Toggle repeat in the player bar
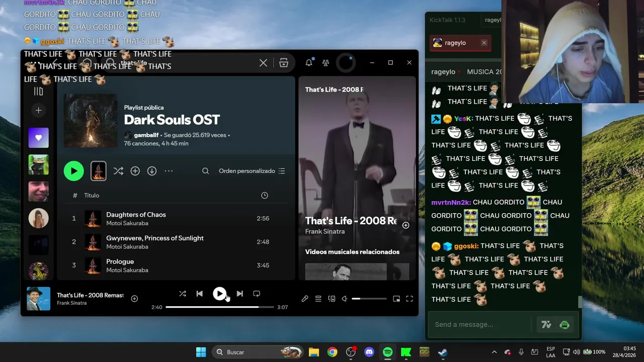 [x=257, y=294]
